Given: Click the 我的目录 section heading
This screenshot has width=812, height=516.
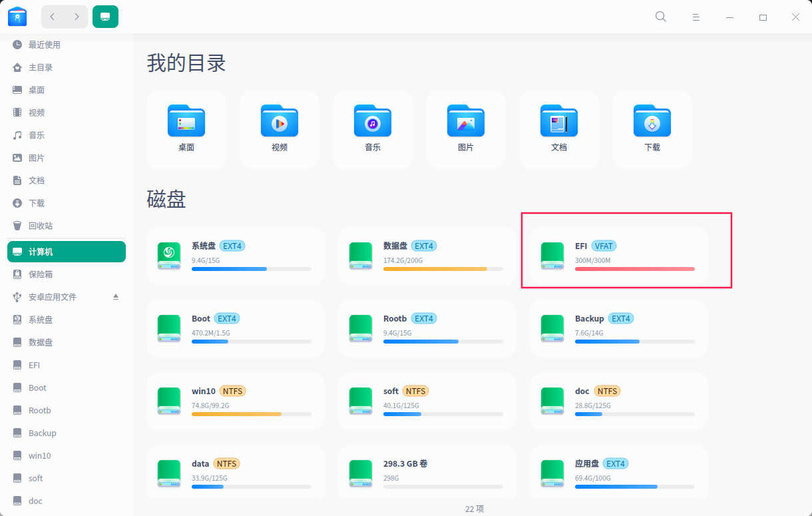Looking at the screenshot, I should click(186, 63).
